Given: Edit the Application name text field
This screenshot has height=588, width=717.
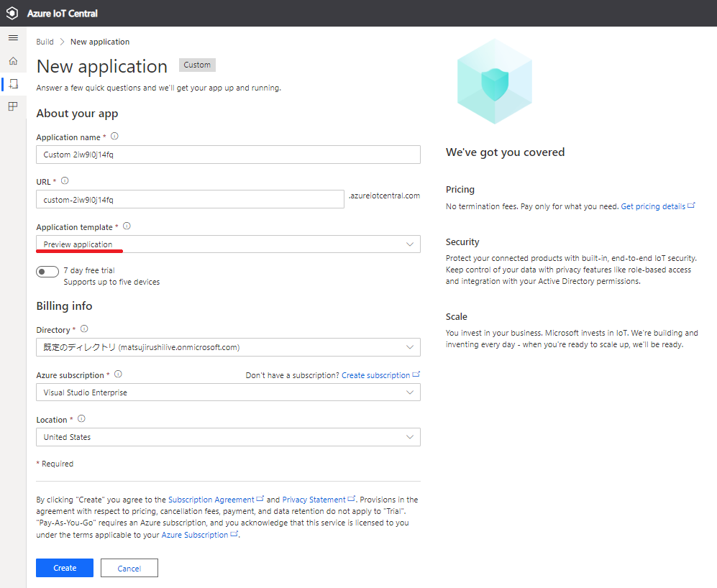Looking at the screenshot, I should [x=228, y=155].
